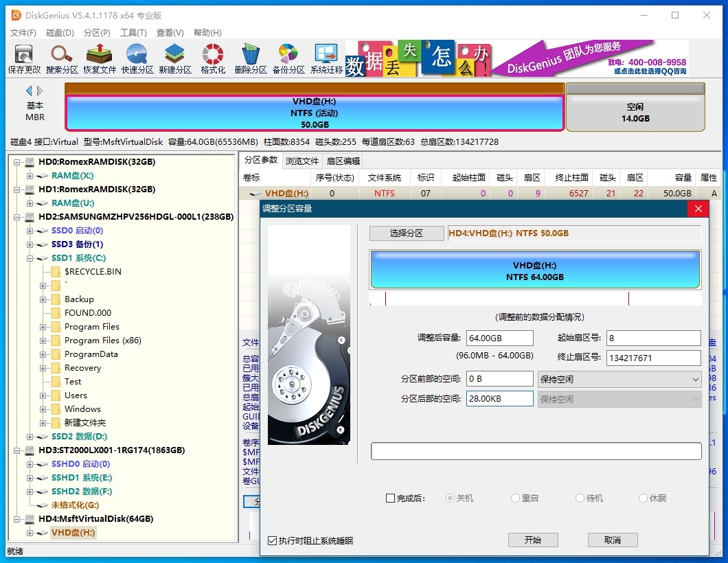Enable the 完成后 (when finished) checkbox
The height and width of the screenshot is (563, 728).
coord(391,498)
